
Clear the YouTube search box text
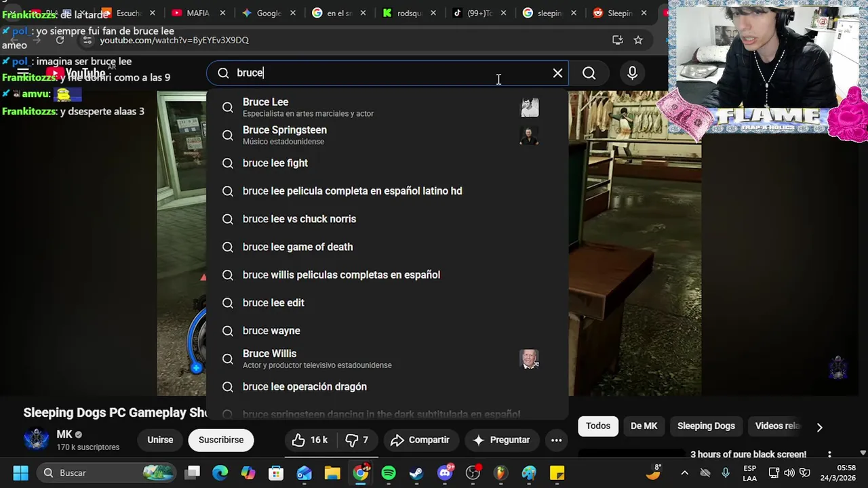pyautogui.click(x=557, y=73)
